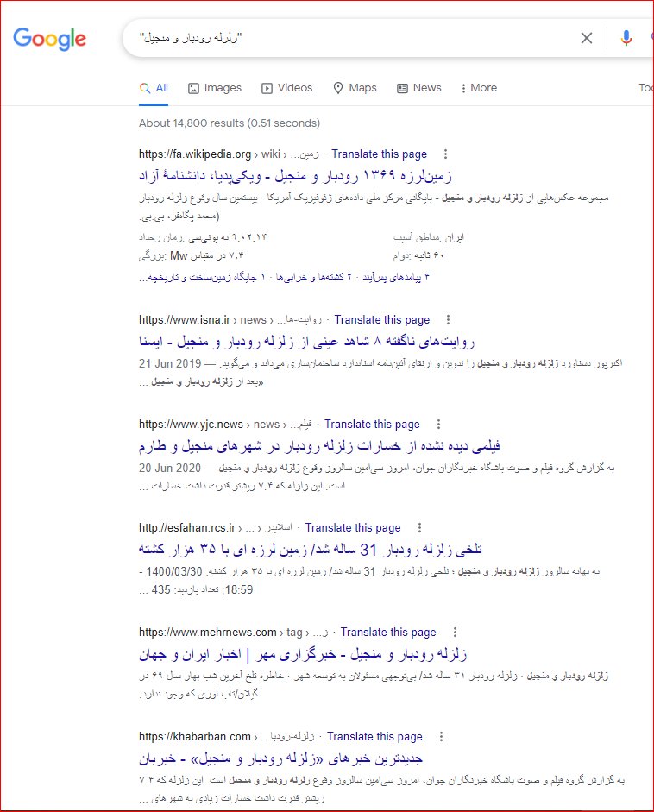Click the https://www.yjc.news URL breadcrumb
Viewport: 654px width, 812px height.
[x=191, y=425]
